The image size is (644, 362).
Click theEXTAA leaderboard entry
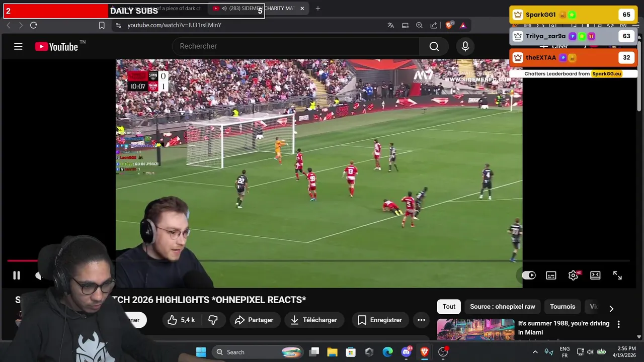(573, 57)
